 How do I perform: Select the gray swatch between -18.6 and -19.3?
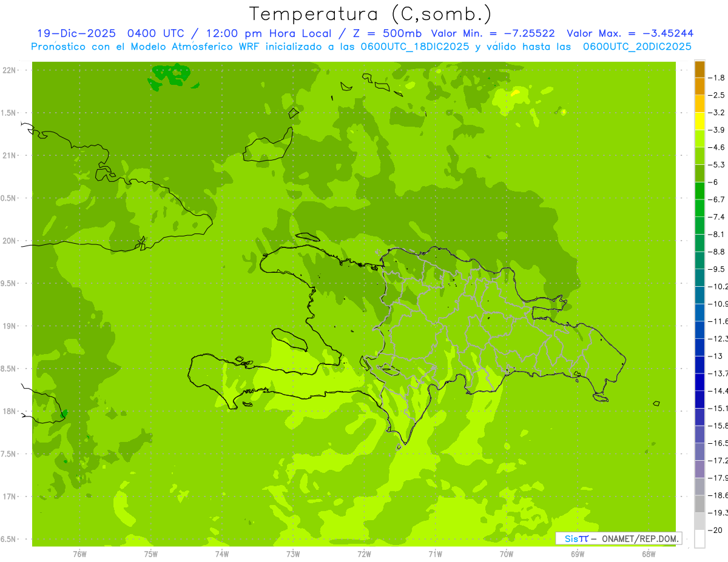(699, 504)
